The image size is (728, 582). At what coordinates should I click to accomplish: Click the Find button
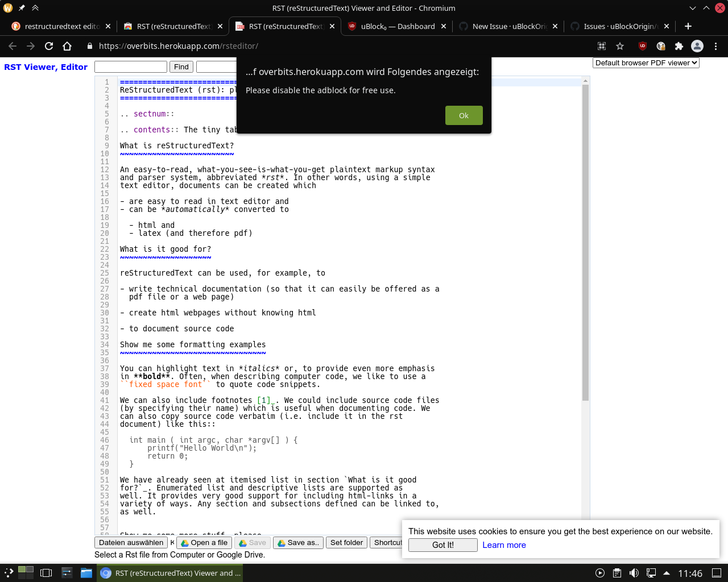coord(181,66)
